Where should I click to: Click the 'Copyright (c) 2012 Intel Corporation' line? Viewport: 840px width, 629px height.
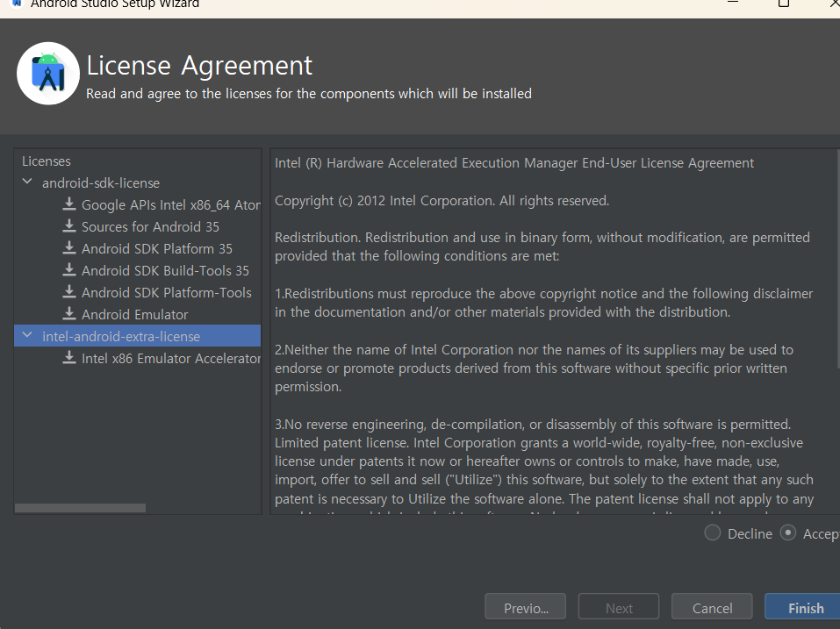[442, 201]
